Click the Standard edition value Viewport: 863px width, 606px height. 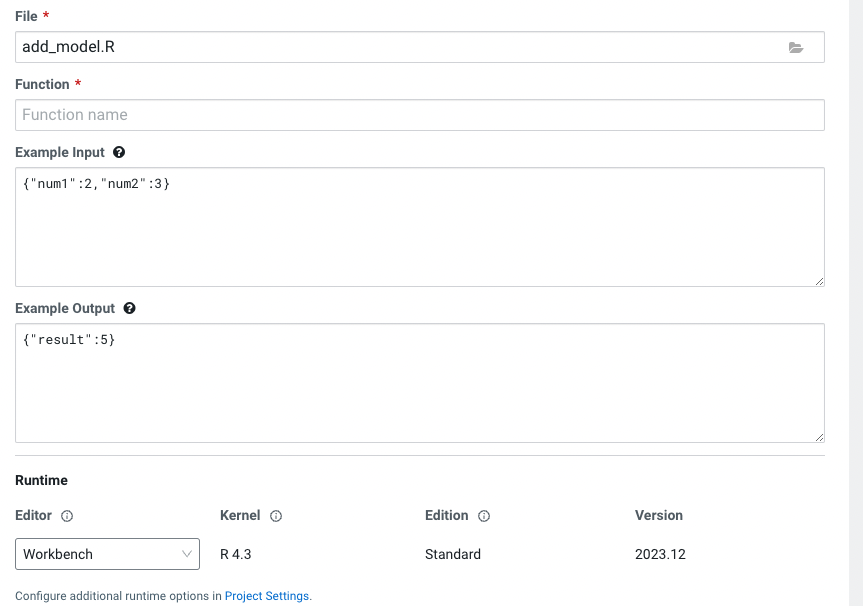[x=453, y=554]
